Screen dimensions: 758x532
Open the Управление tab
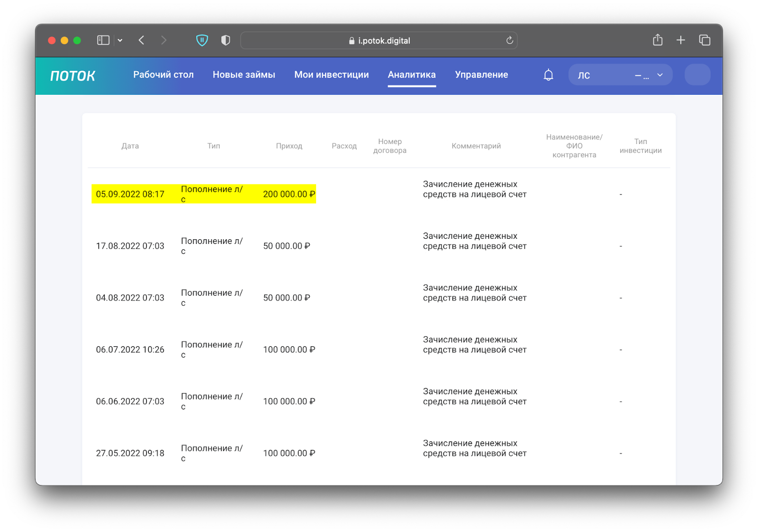click(481, 74)
